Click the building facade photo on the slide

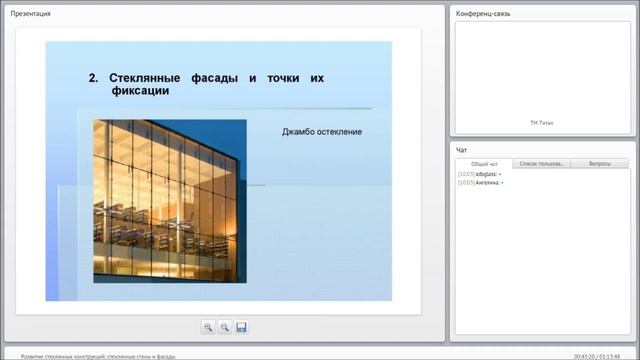(x=170, y=201)
